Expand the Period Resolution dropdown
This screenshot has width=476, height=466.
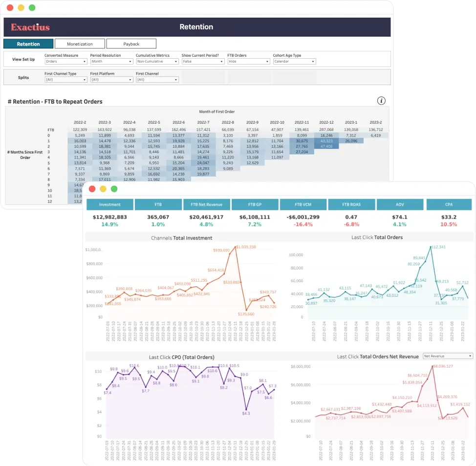coord(112,61)
